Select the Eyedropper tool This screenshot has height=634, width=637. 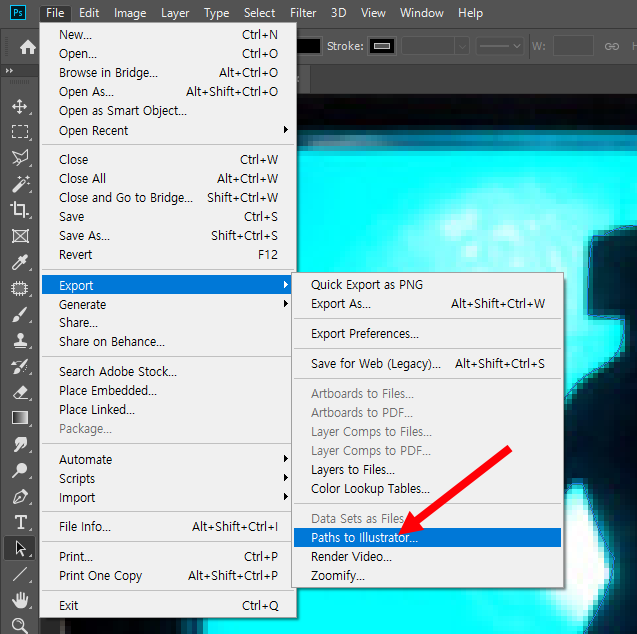[20, 262]
